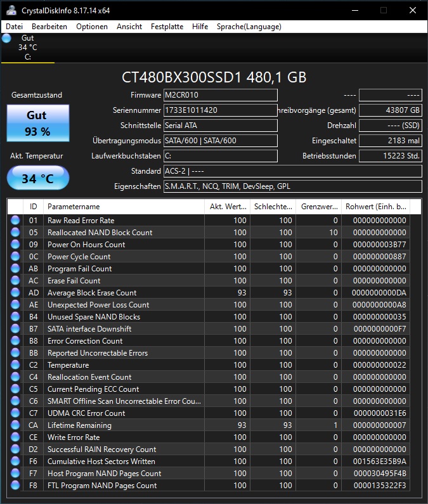Viewport: 428px width, 504px height.
Task: Click the 34 °C temperature button
Action: [38, 178]
